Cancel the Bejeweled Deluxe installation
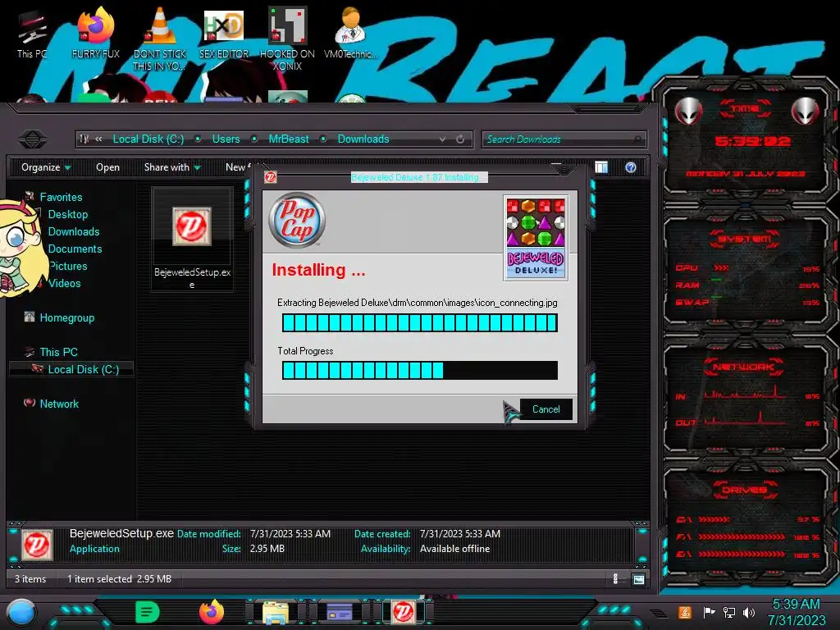Viewport: 840px width, 630px height. pyautogui.click(x=546, y=409)
